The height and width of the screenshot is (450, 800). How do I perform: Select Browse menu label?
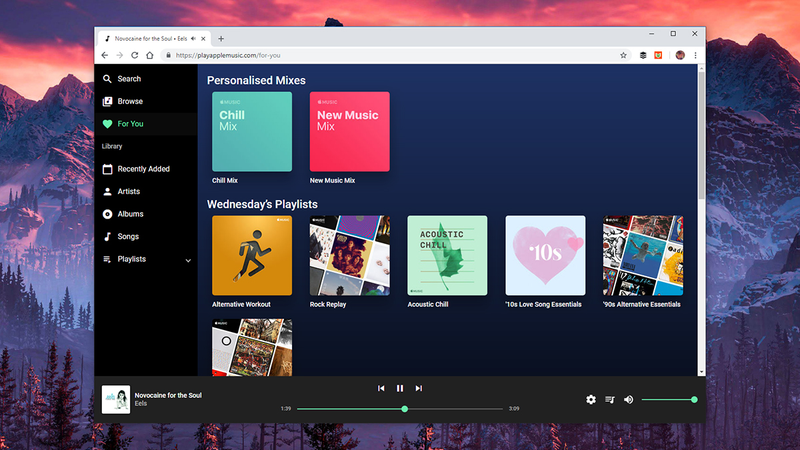tap(130, 102)
